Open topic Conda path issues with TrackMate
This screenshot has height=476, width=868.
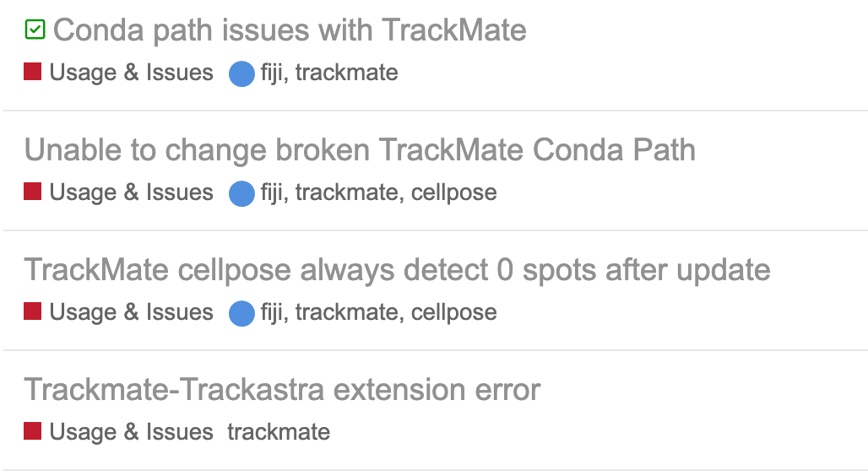[290, 30]
